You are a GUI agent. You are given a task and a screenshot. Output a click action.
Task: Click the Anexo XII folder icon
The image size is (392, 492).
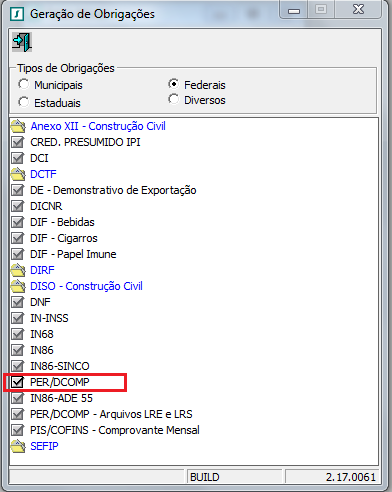click(x=18, y=126)
